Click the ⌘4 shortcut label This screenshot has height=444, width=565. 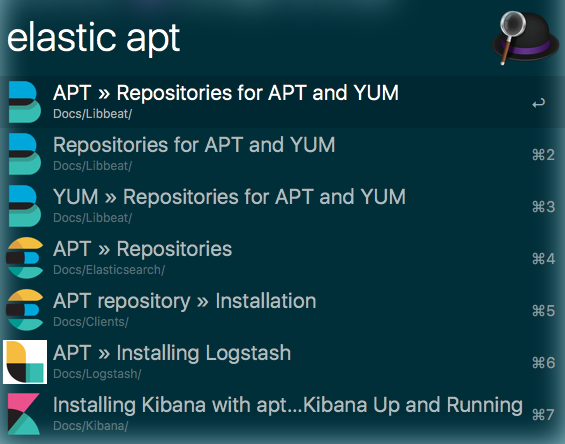coord(543,259)
